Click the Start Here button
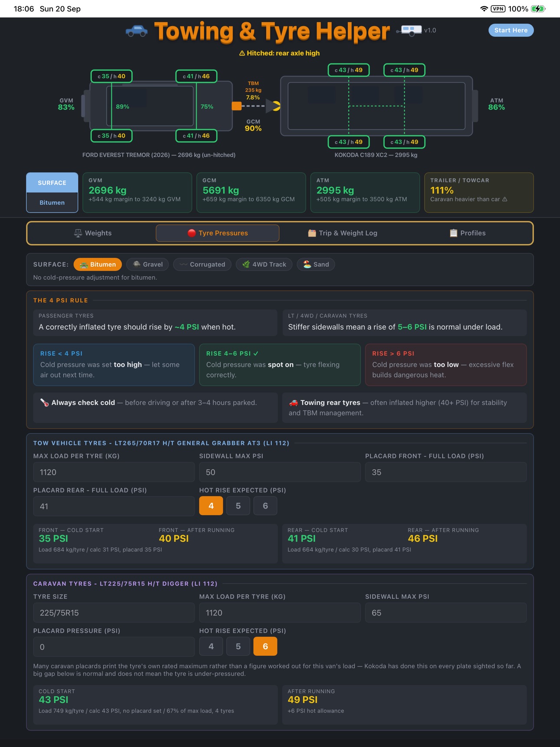This screenshot has height=747, width=560. click(x=511, y=30)
